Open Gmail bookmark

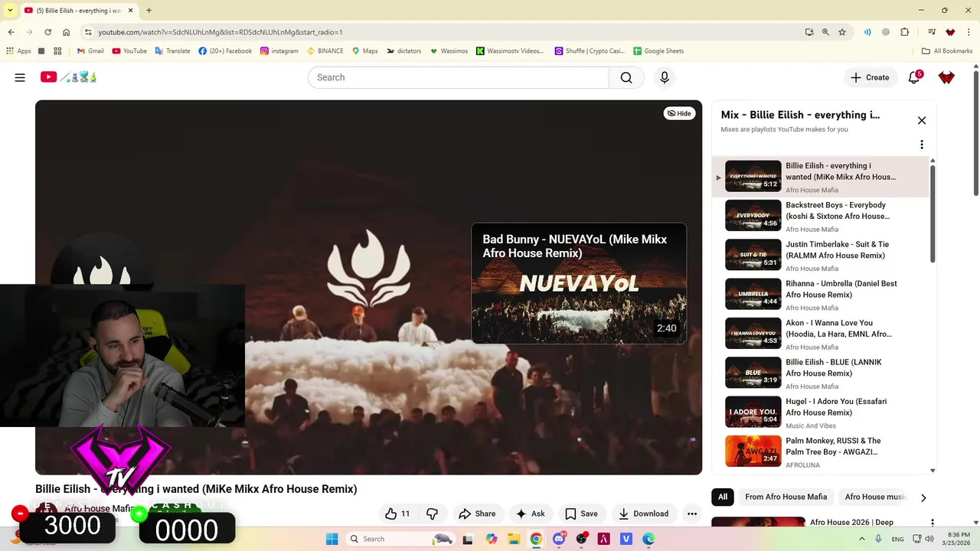(90, 51)
